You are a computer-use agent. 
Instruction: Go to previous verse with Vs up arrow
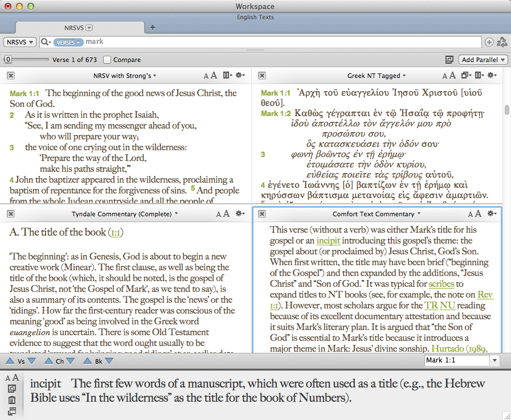pos(10,361)
